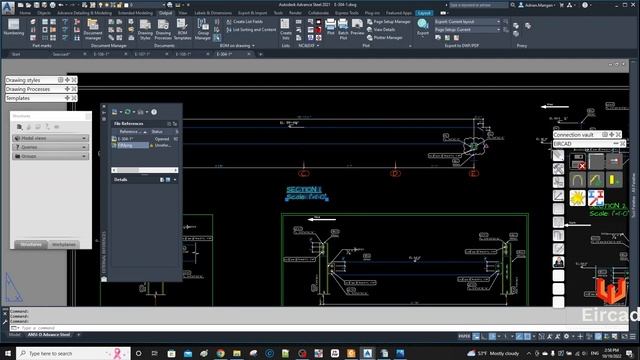Open Details panel options dropdown arrow
This screenshot has height=360, width=640.
(175, 180)
